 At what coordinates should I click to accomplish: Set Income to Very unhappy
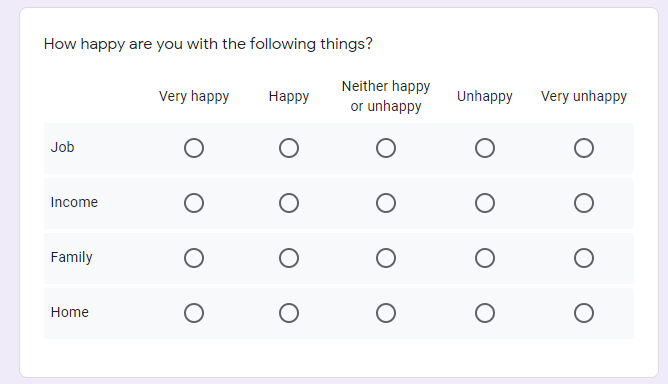pyautogui.click(x=584, y=203)
